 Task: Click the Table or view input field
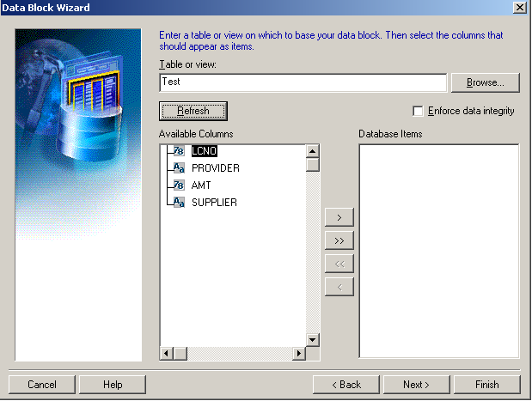click(303, 82)
